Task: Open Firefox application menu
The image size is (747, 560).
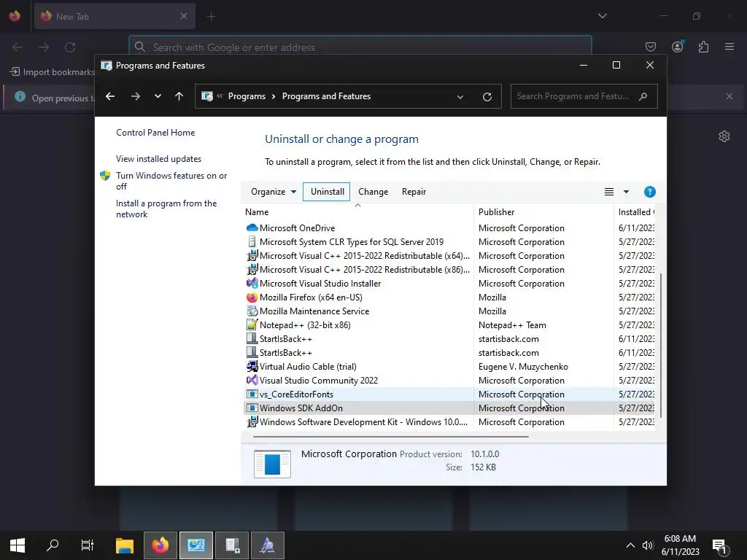Action: [x=729, y=47]
